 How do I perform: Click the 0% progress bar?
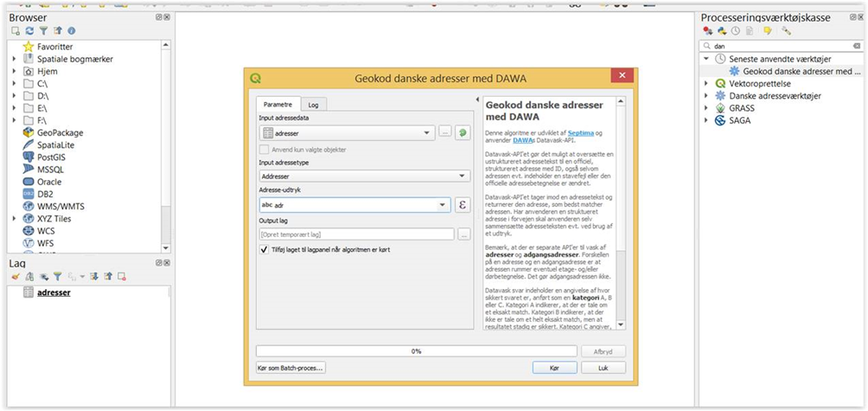click(416, 351)
